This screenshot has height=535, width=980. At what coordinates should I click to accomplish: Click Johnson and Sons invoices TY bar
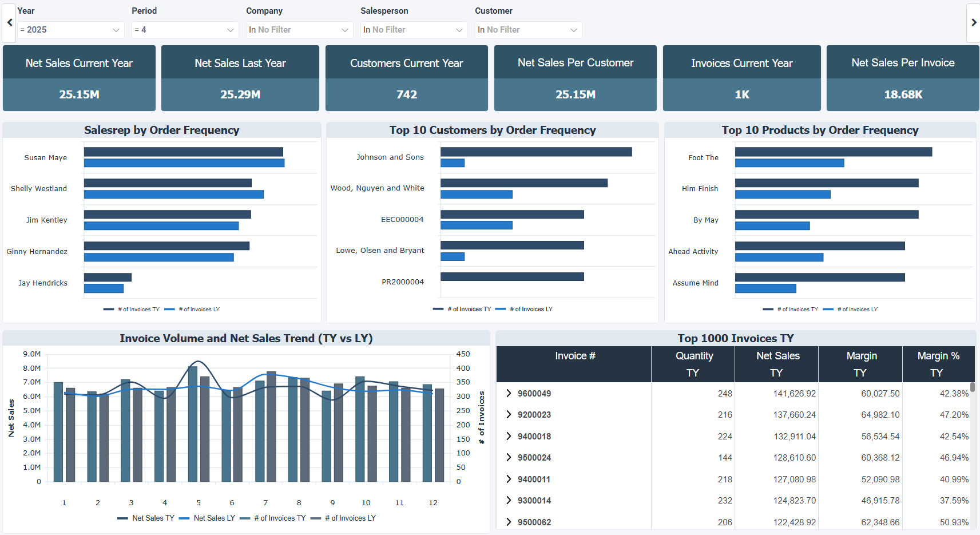pyautogui.click(x=536, y=152)
